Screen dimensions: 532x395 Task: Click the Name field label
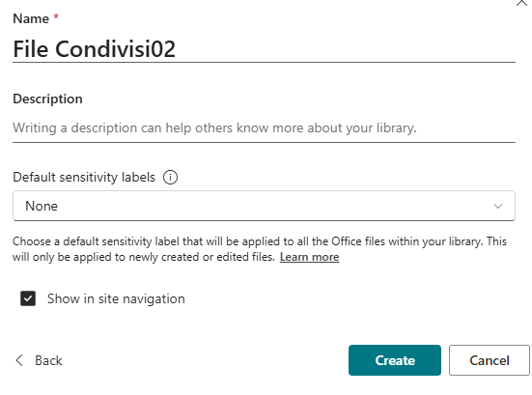click(x=31, y=18)
